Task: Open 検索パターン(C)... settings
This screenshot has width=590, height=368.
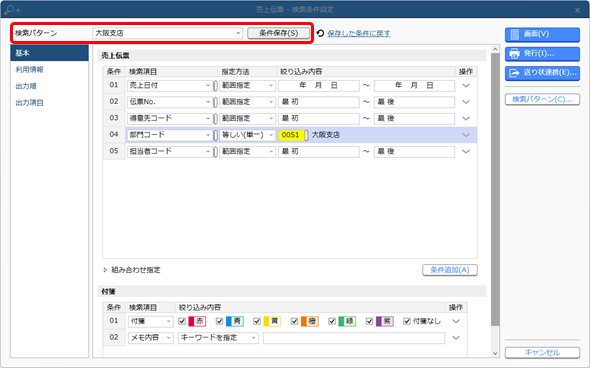Action: pyautogui.click(x=542, y=99)
